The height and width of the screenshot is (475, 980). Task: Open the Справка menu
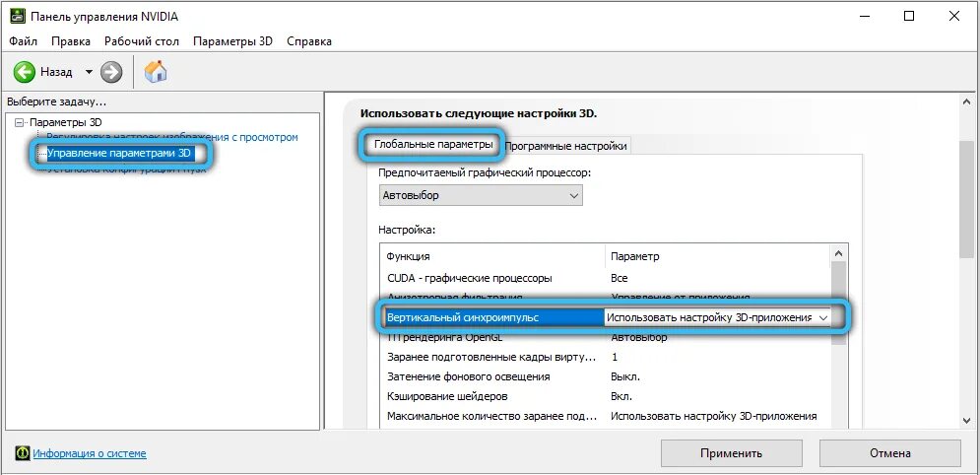click(309, 41)
